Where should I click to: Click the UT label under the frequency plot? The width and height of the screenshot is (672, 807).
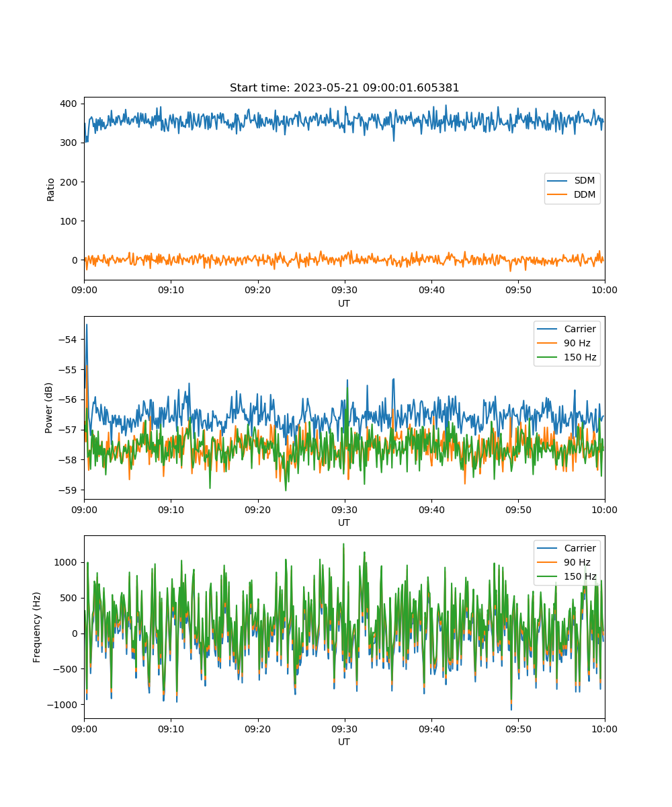click(344, 742)
